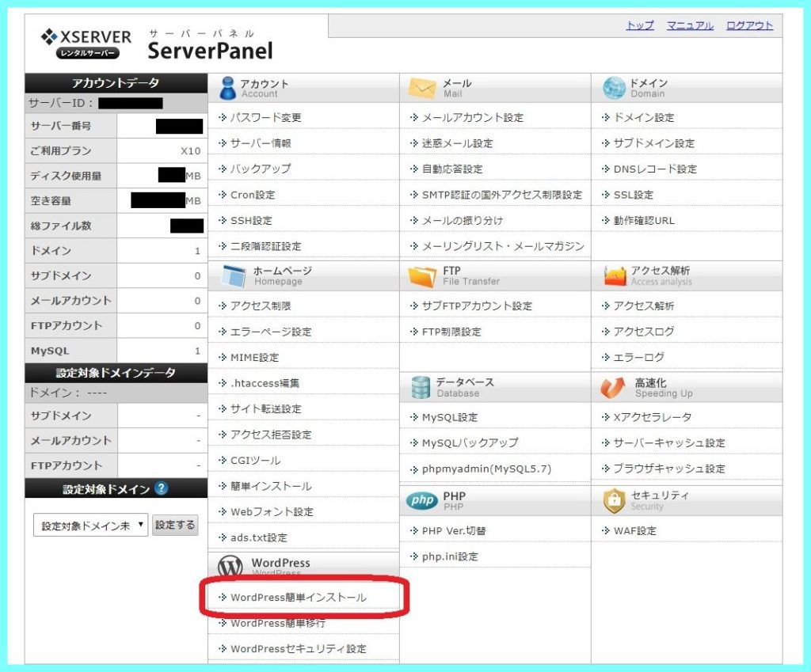Click the Security shield lock icon
The width and height of the screenshot is (811, 672).
[x=614, y=500]
